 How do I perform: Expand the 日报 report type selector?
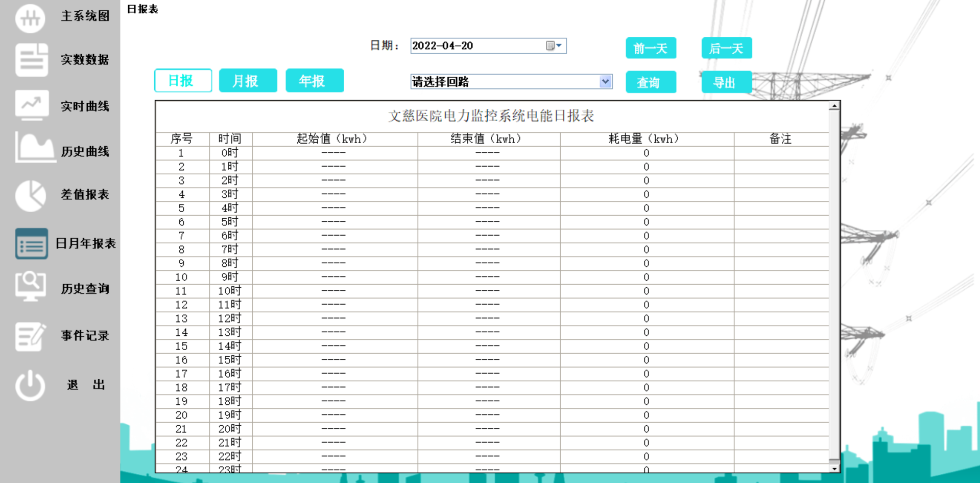[183, 80]
